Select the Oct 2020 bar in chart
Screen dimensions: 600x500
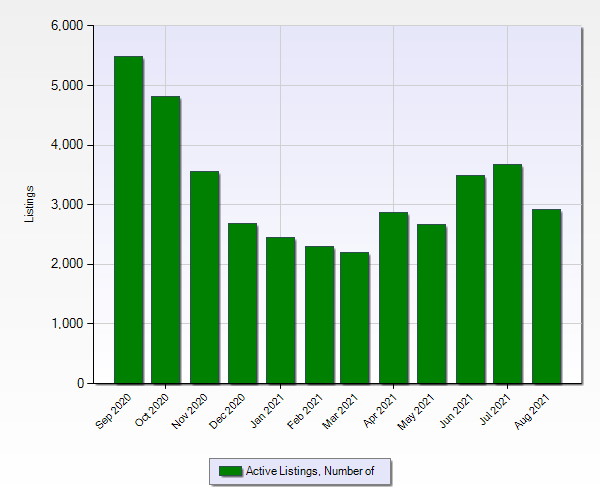[x=165, y=240]
